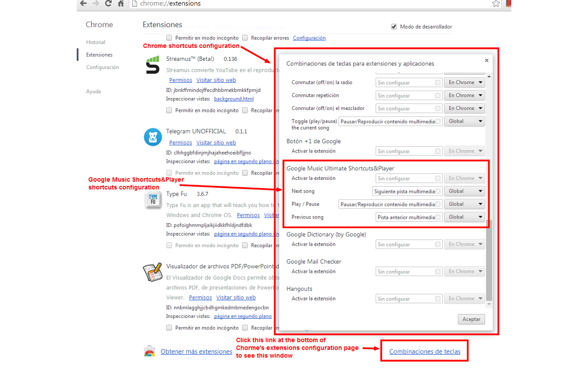Clear shortcut for Hangouts activation
Viewport: 588px width, 368px height.
pyautogui.click(x=438, y=299)
